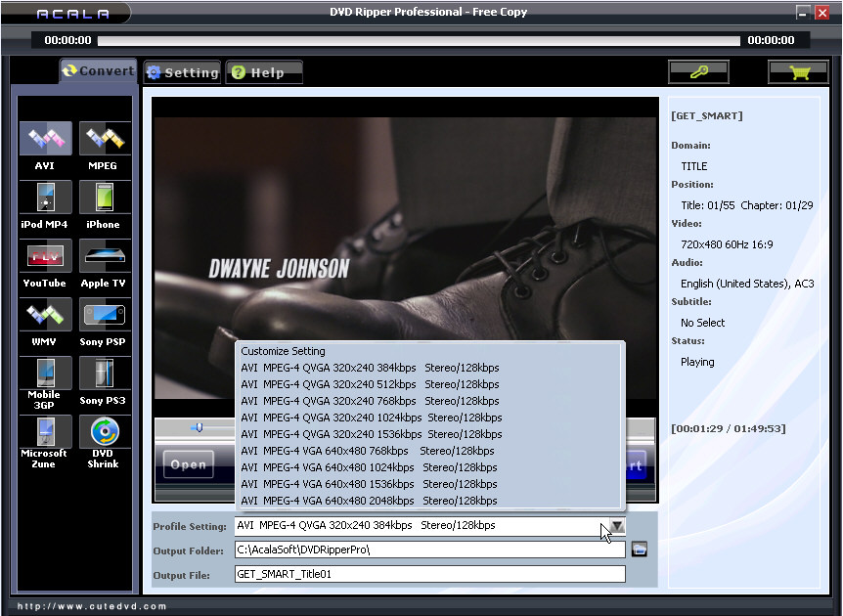
Task: Close the DVD Ripper Professional window
Action: (x=822, y=13)
